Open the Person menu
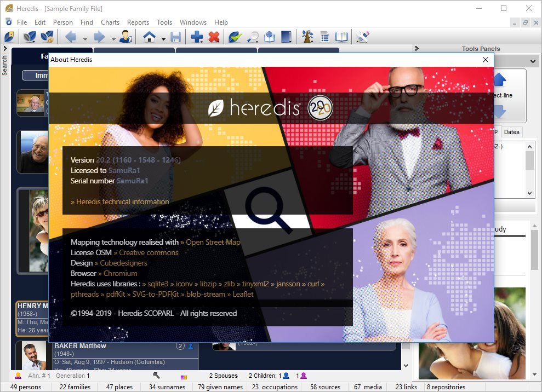Screen dimensions: 542x392 63,22
